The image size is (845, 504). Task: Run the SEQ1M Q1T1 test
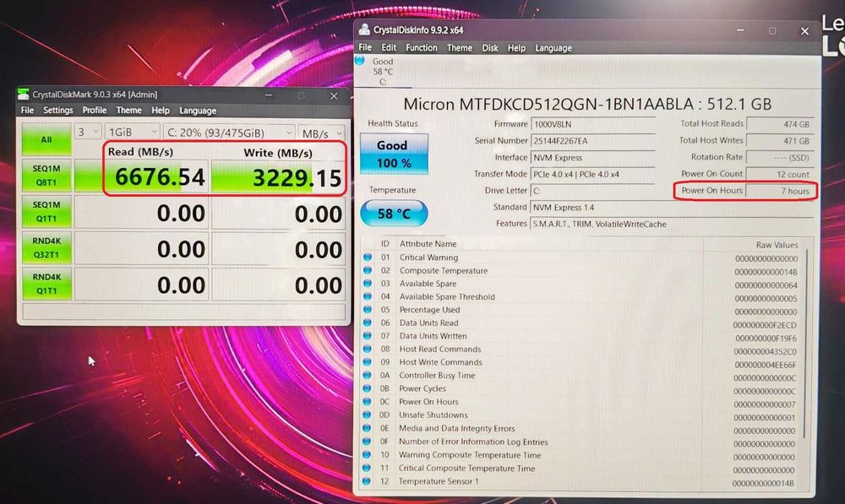46,212
